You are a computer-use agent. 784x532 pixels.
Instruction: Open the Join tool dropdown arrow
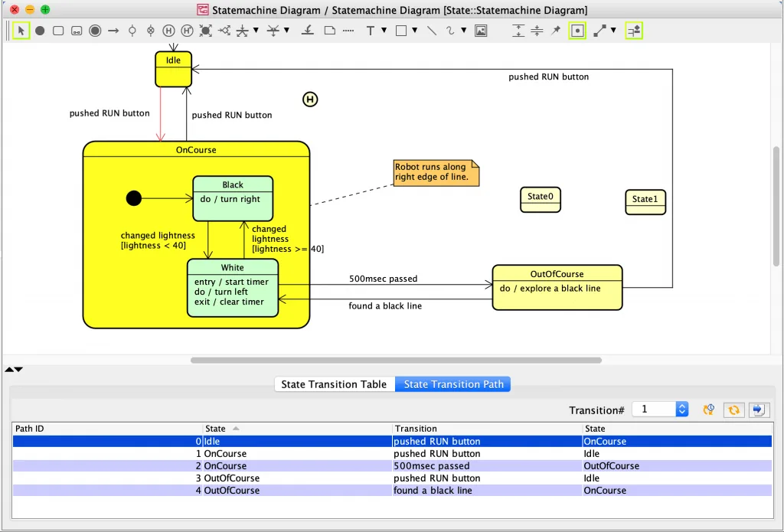tap(286, 31)
